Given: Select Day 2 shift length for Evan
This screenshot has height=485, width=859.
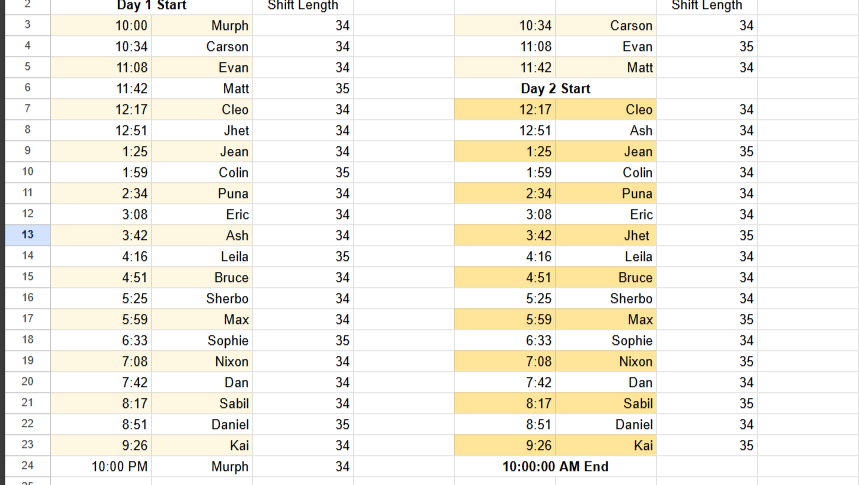Looking at the screenshot, I should click(x=707, y=46).
